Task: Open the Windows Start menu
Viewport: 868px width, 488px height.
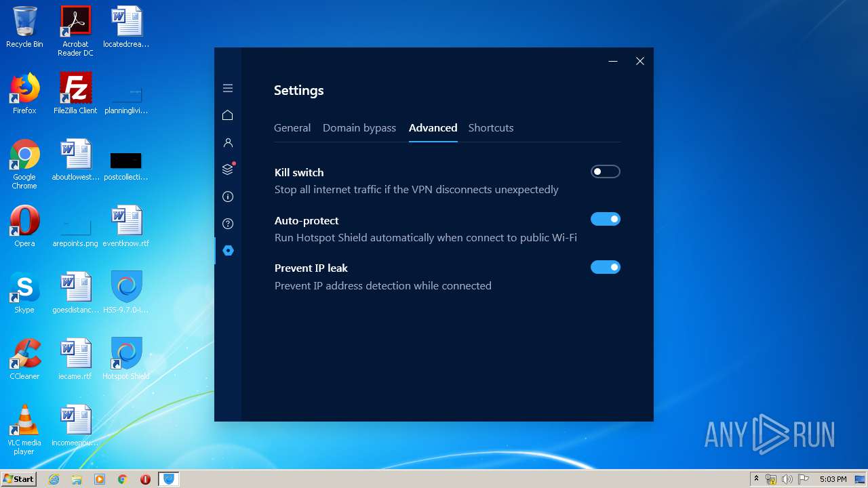Action: 18,479
